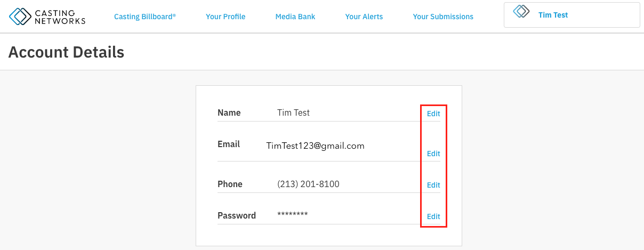This screenshot has width=644, height=250.
Task: Click the Account Details page heading
Action: click(x=66, y=52)
